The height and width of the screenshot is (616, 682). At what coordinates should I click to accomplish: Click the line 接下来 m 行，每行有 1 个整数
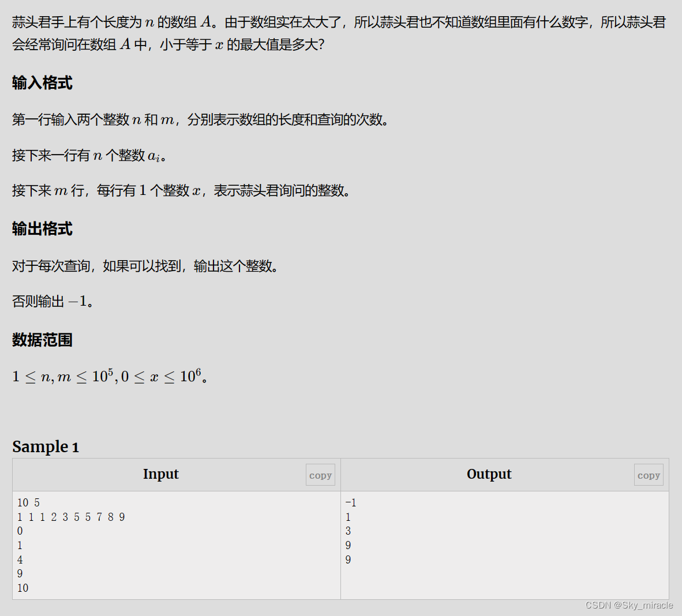pyautogui.click(x=181, y=190)
